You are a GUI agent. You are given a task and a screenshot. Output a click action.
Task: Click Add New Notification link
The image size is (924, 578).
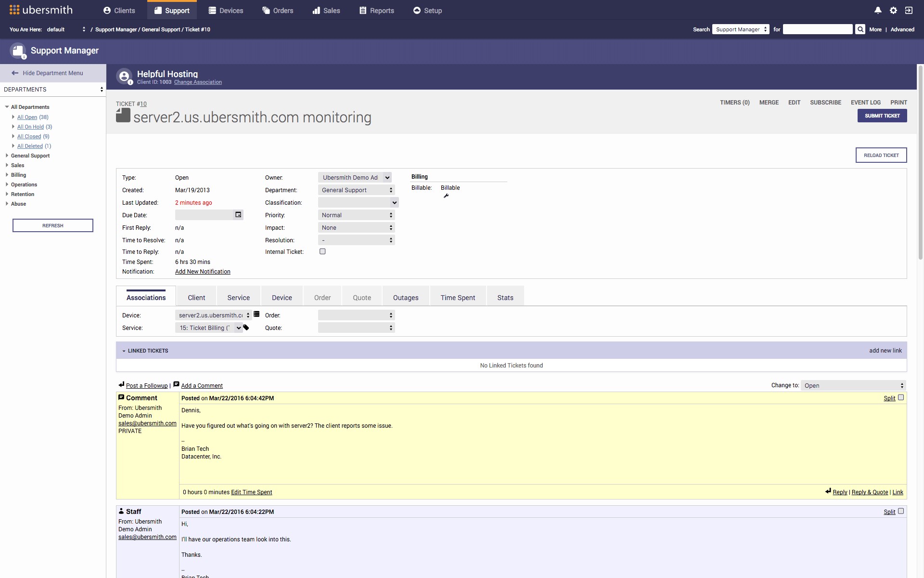pos(203,272)
